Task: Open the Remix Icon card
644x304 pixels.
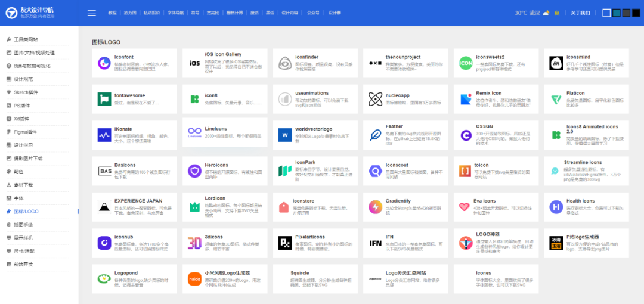Action: coord(496,99)
